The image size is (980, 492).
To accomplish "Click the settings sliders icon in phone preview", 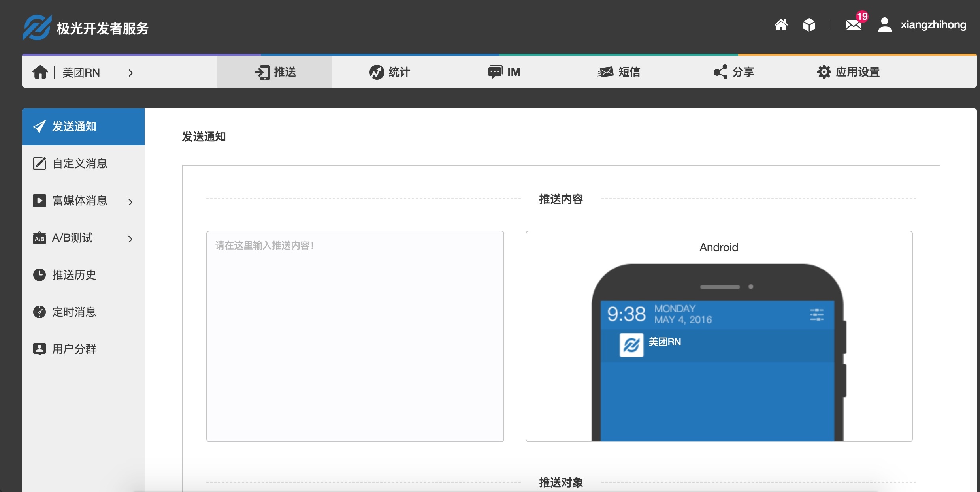I will pyautogui.click(x=816, y=315).
